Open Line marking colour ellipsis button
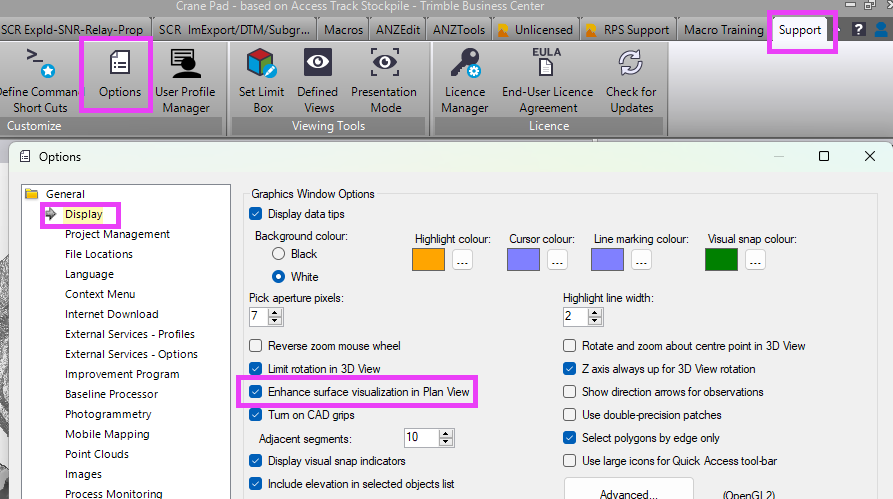This screenshot has height=499, width=893. (x=641, y=260)
